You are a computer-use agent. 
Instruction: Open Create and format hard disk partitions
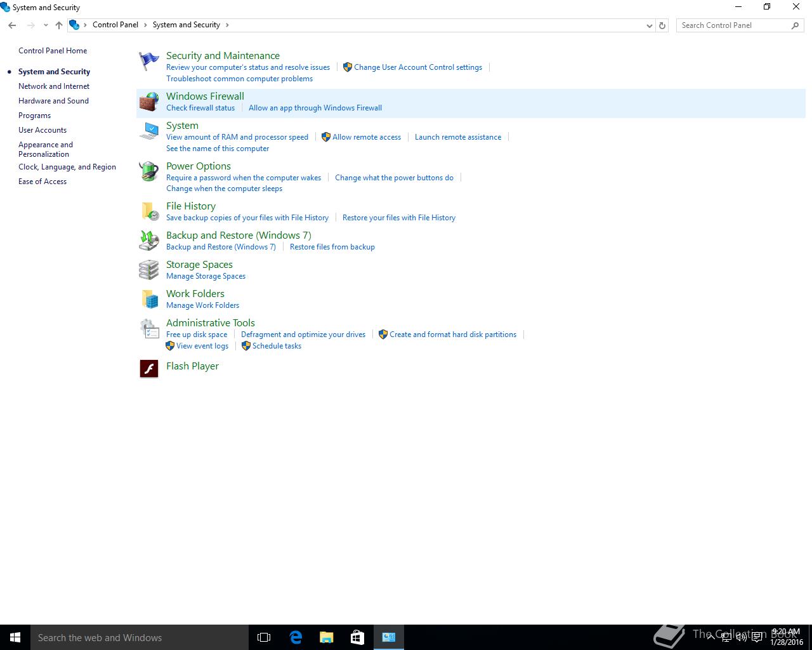(x=453, y=335)
